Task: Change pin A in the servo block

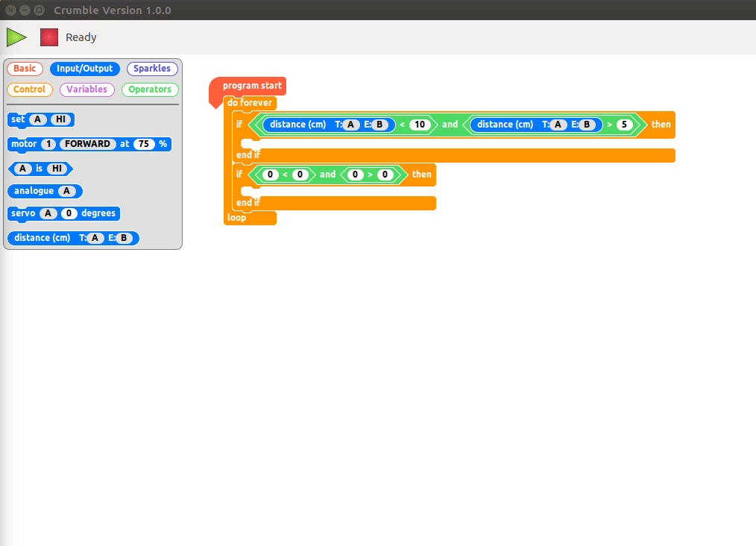Action: click(48, 213)
